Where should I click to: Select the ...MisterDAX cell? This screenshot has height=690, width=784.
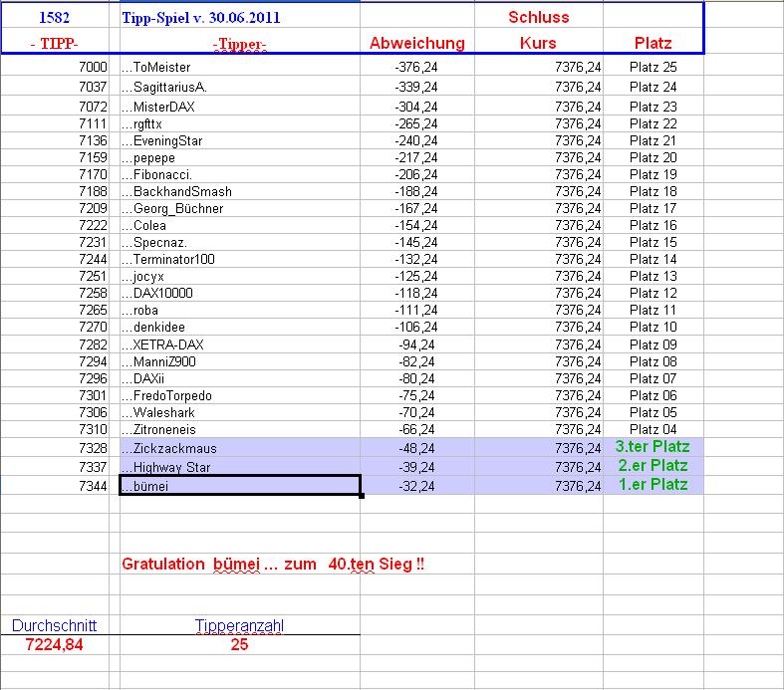click(239, 107)
